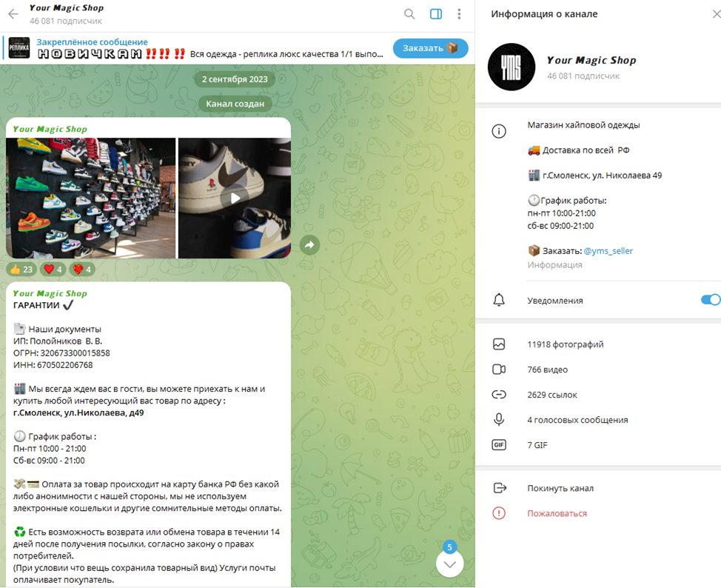The width and height of the screenshot is (721, 588).
Task: Click the Заказать button in the pinned bar
Action: [430, 48]
